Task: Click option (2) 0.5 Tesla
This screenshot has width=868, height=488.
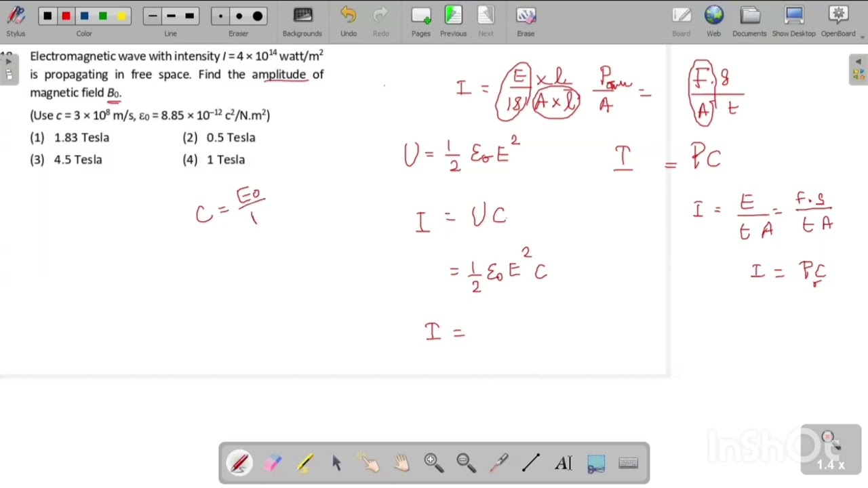Action: coord(219,138)
